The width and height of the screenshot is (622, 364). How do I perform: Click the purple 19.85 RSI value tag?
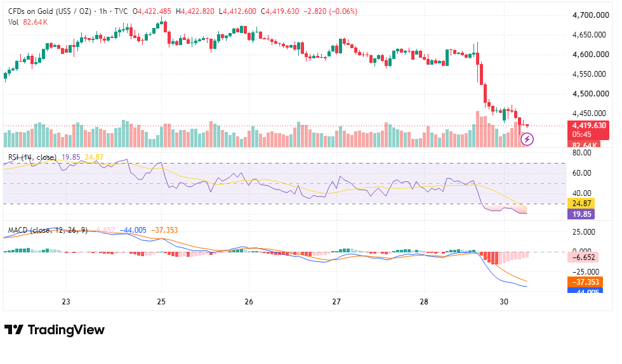[x=581, y=214]
